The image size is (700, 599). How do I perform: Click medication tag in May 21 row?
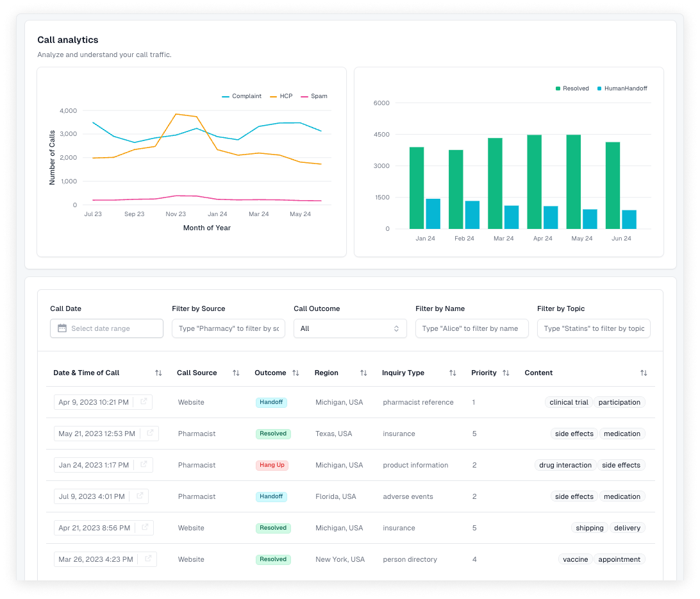point(622,434)
